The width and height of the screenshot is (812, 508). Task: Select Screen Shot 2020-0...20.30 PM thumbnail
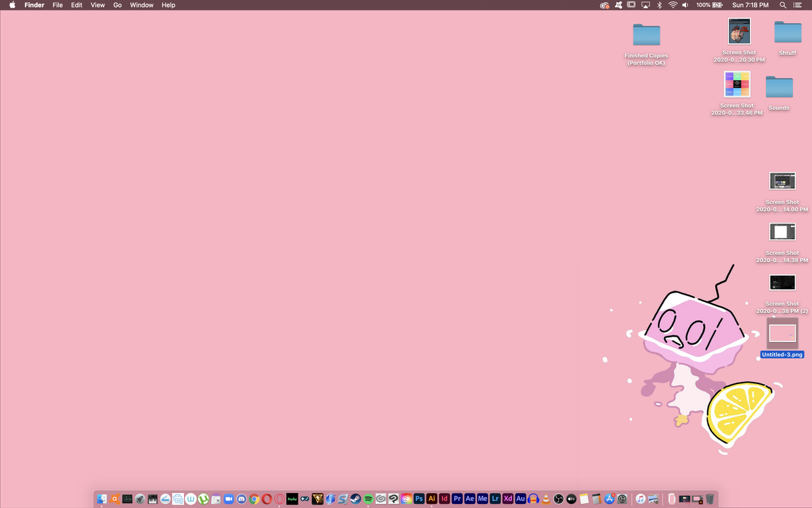pyautogui.click(x=739, y=31)
